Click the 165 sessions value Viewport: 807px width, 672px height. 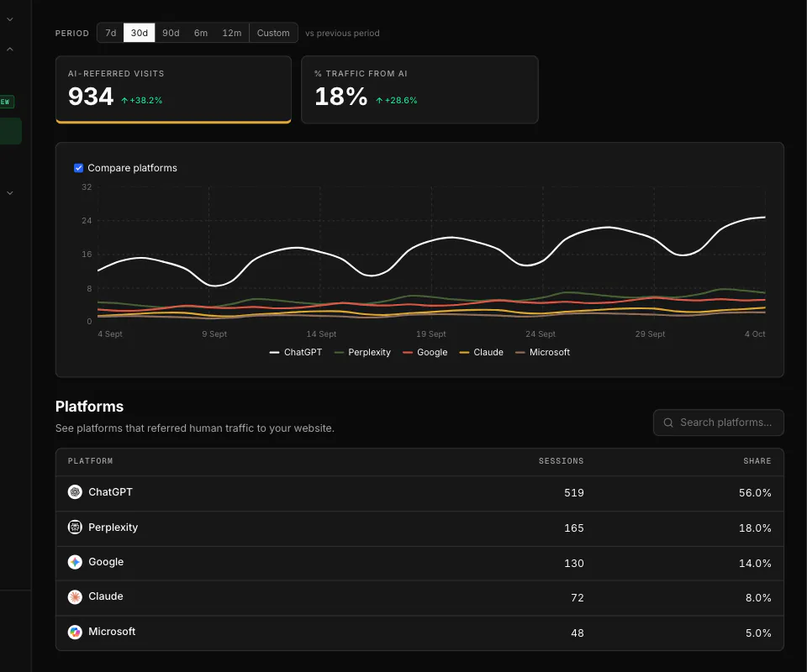click(x=574, y=528)
